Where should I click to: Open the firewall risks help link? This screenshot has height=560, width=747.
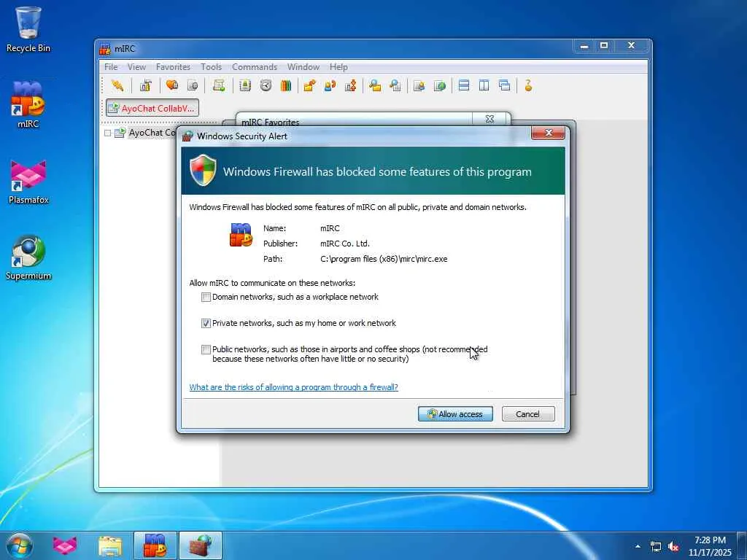[x=293, y=387]
